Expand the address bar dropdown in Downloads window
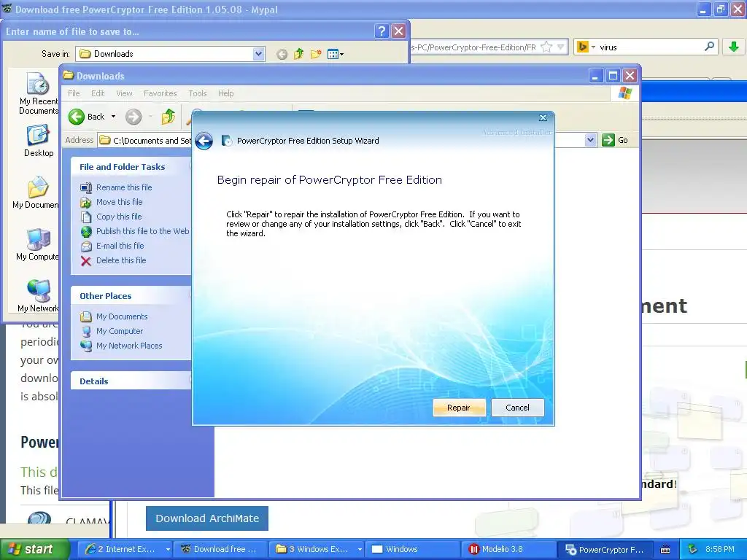747x560 pixels. (590, 140)
